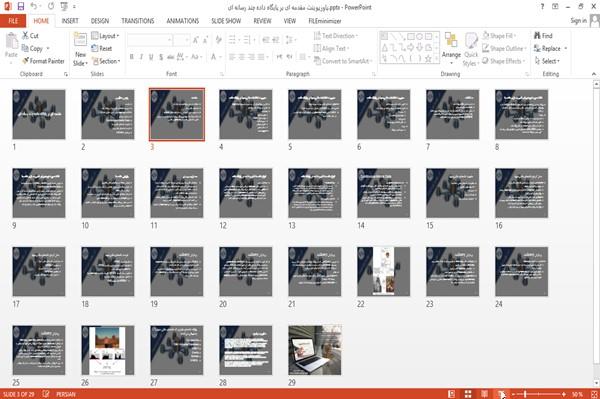Viewport: 600px width, 399px height.
Task: Increase font size with large A icon
Action: pos(196,39)
